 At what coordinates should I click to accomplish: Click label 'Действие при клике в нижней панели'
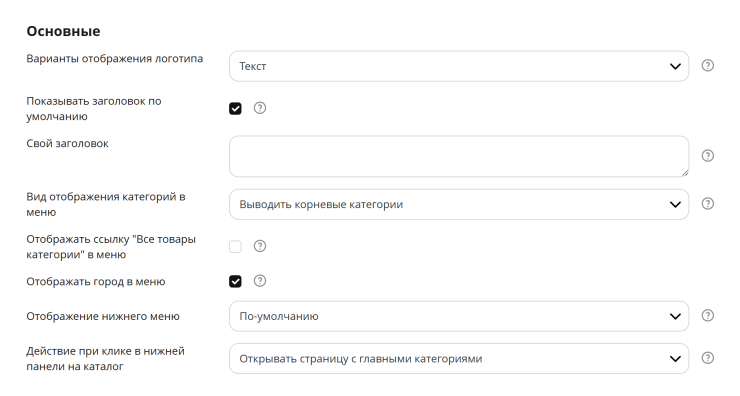[x=105, y=359]
